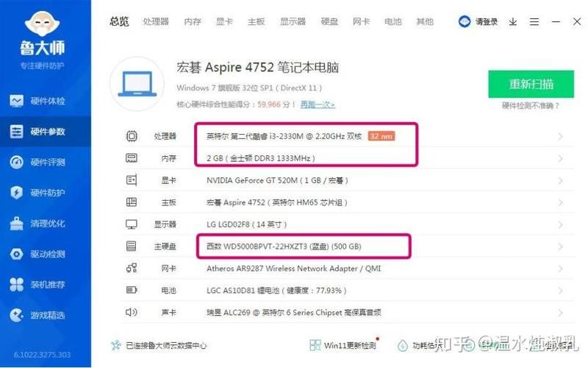Switch to the 其他 tab
This screenshot has height=368, width=588.
pyautogui.click(x=425, y=21)
